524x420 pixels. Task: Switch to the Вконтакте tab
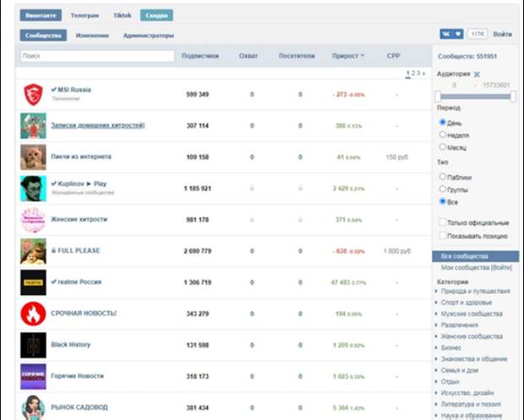(41, 15)
